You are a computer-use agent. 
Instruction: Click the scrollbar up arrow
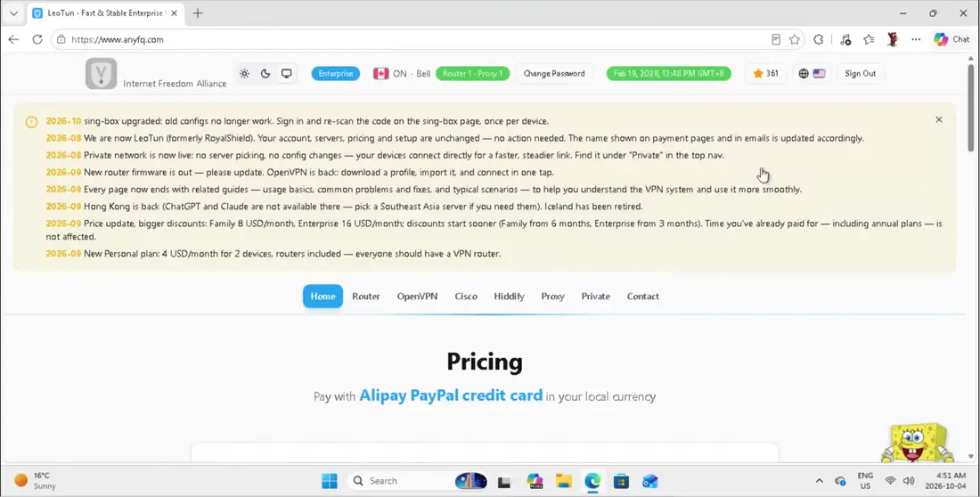pyautogui.click(x=970, y=58)
